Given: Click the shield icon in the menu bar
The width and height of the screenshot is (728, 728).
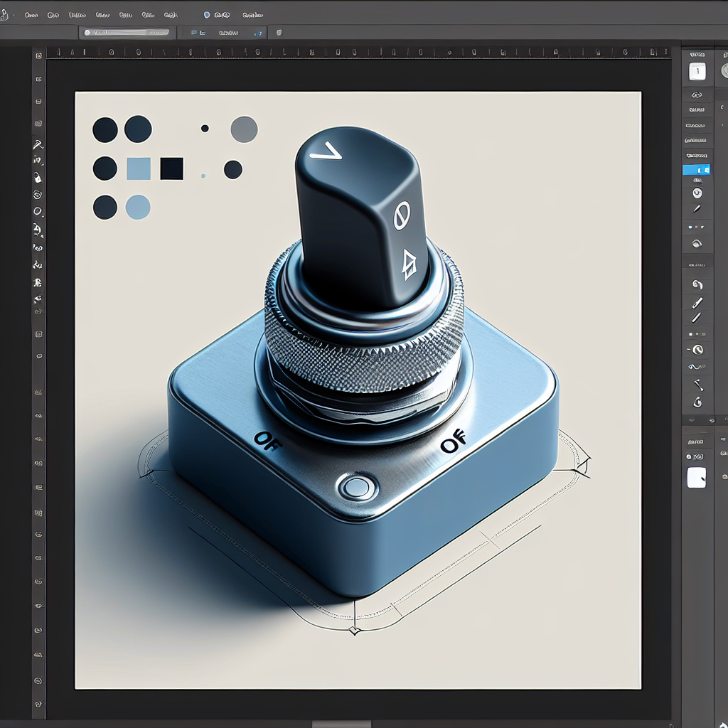Looking at the screenshot, I should 207,14.
